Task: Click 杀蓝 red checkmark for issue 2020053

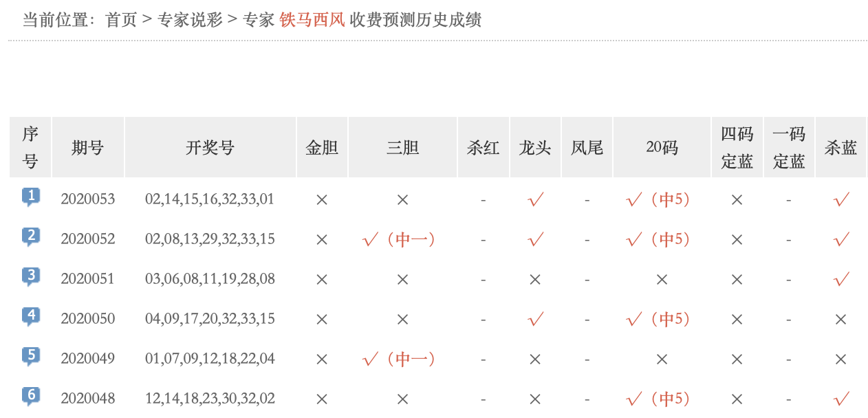Action: [x=841, y=199]
